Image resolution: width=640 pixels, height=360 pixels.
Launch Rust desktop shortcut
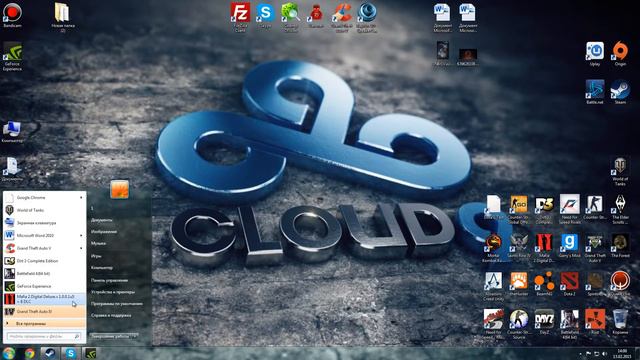(x=595, y=322)
